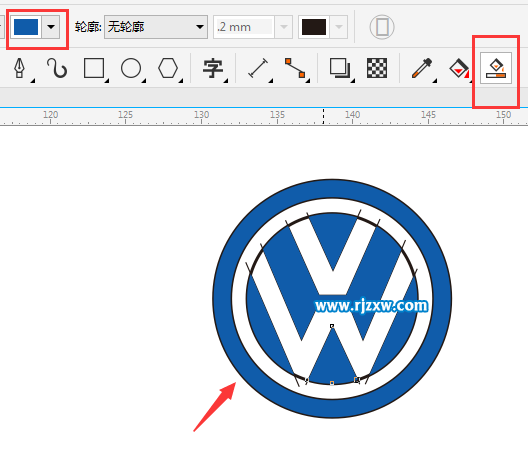Viewport: 528px width, 454px height.
Task: Click ruler mark 125
Action: pyautogui.click(x=125, y=115)
